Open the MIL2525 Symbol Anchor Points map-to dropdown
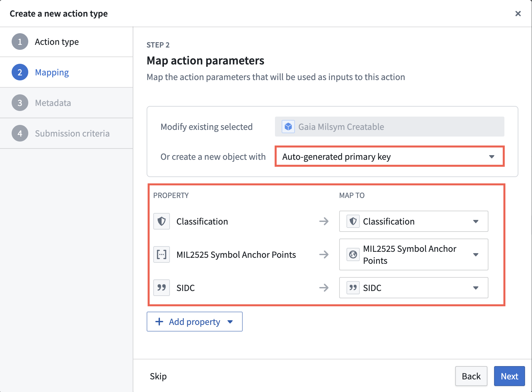The width and height of the screenshot is (532, 392). pyautogui.click(x=414, y=254)
